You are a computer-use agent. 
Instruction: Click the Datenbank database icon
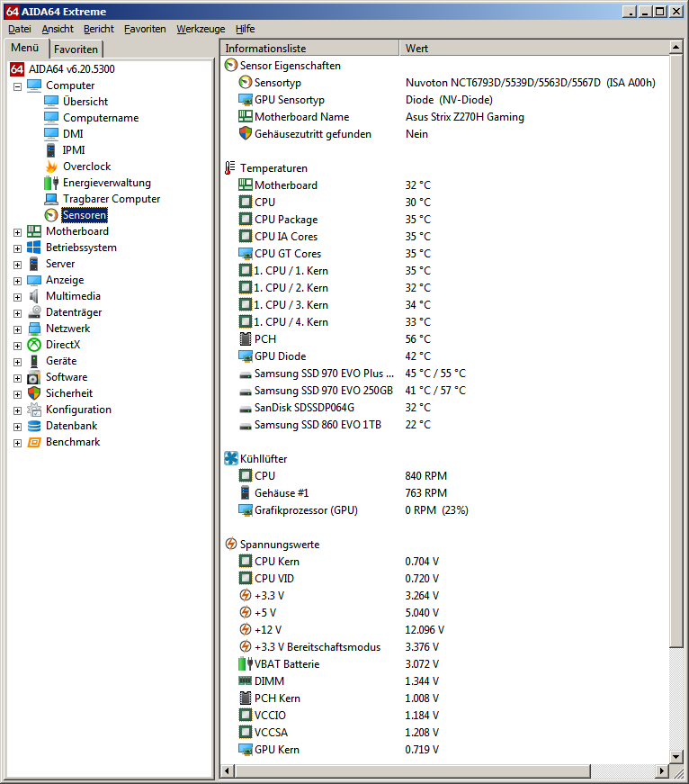click(34, 426)
